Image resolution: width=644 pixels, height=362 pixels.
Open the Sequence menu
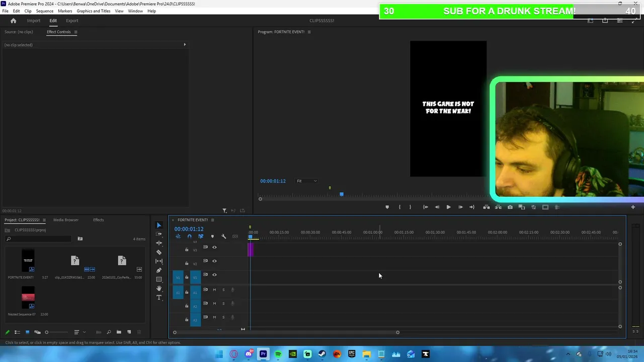(45, 11)
